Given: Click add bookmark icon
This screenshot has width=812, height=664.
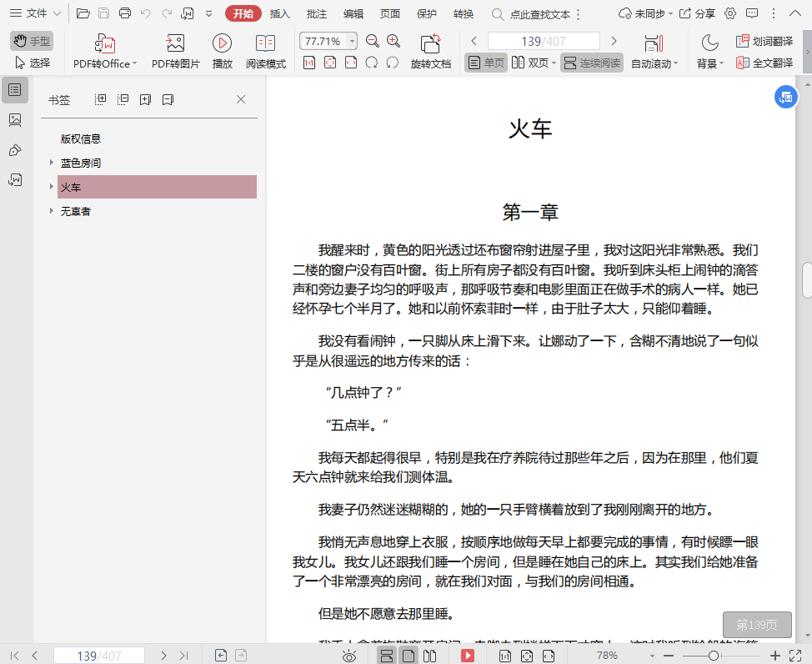Looking at the screenshot, I should tap(146, 99).
